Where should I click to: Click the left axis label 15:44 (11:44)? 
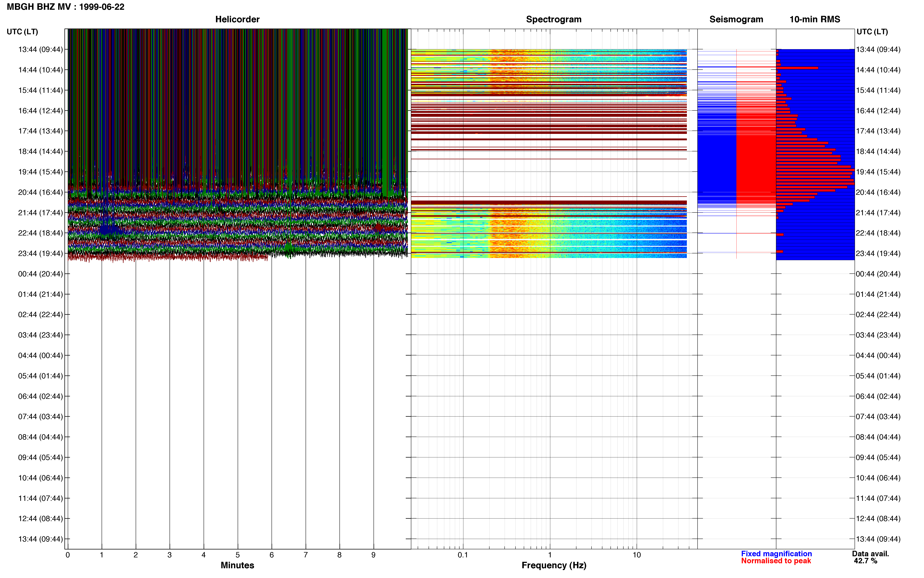41,90
